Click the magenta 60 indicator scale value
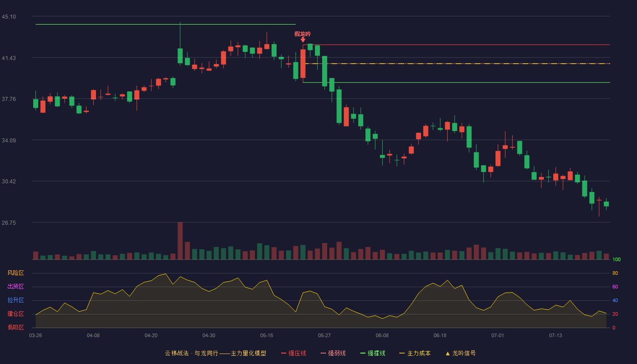Image resolution: width=637 pixels, height=364 pixels. pyautogui.click(x=615, y=287)
